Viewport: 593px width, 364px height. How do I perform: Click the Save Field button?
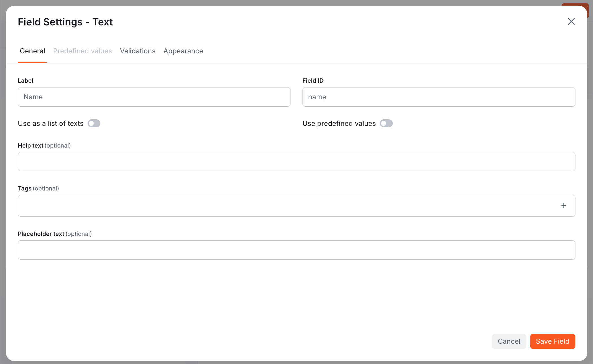pyautogui.click(x=552, y=341)
